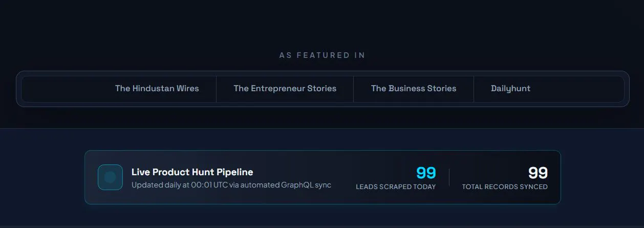The image size is (644, 228).
Task: Click the GraphQL sync text
Action: [306, 185]
